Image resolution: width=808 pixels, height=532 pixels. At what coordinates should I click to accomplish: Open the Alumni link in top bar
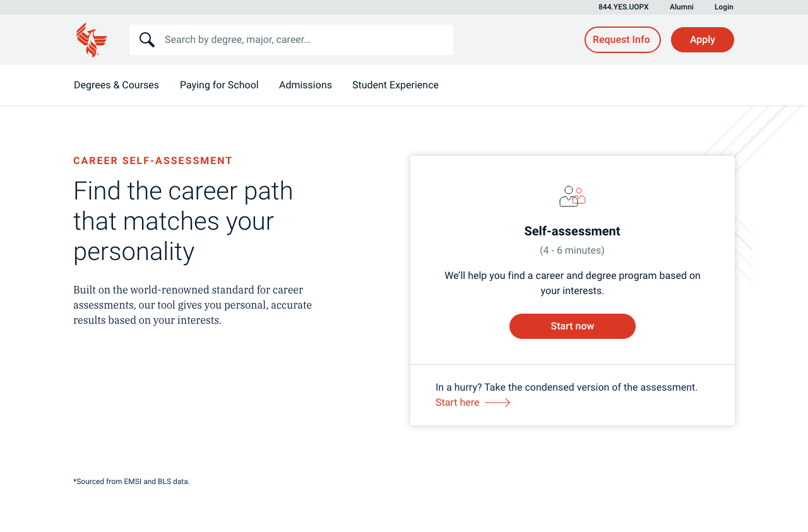click(682, 7)
